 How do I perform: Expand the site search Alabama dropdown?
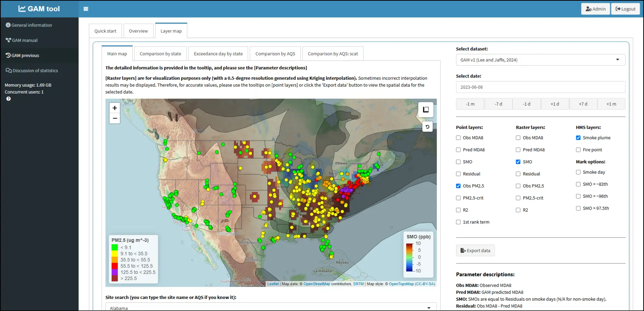click(x=271, y=308)
